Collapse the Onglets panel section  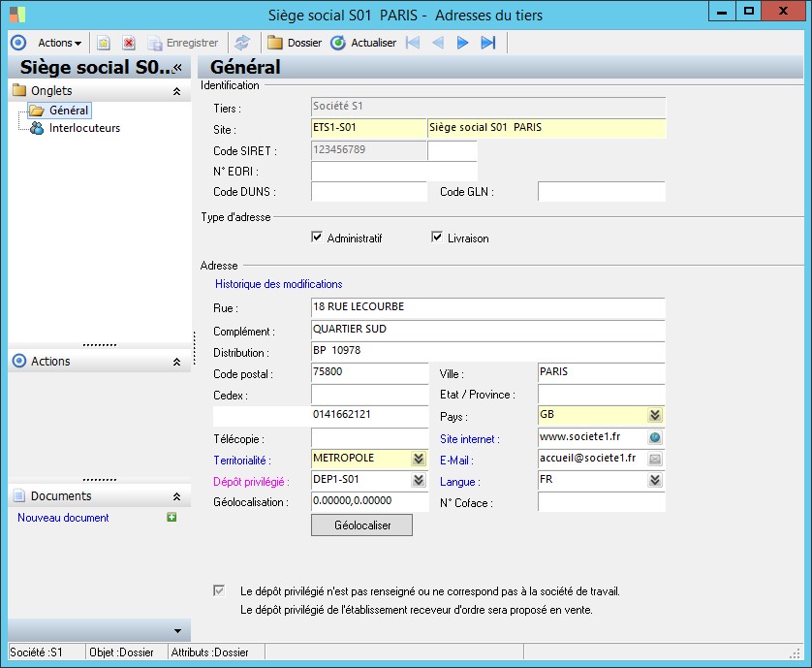[176, 91]
